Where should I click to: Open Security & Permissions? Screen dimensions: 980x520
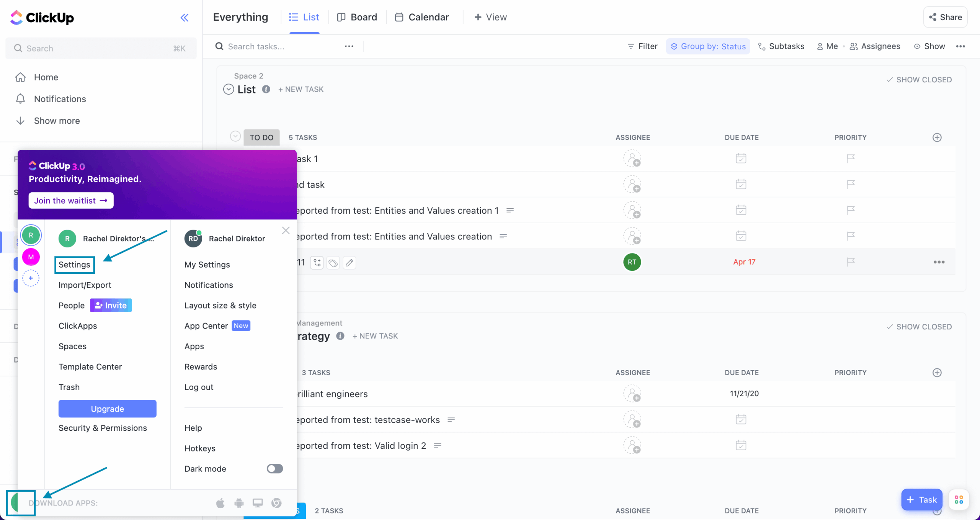(103, 428)
